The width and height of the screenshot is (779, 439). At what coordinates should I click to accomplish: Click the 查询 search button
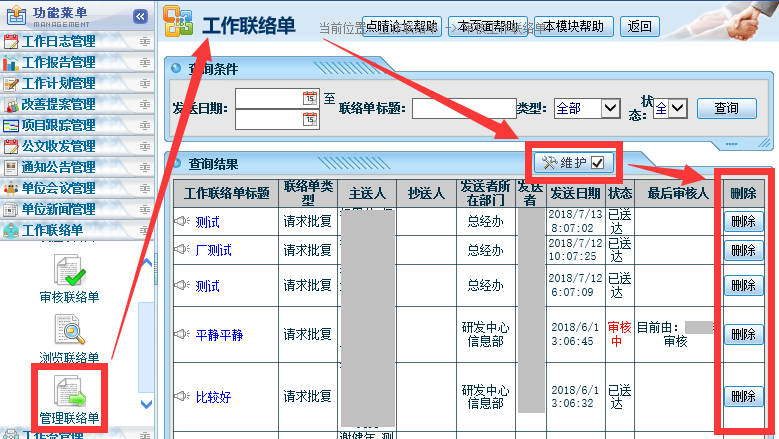[726, 108]
